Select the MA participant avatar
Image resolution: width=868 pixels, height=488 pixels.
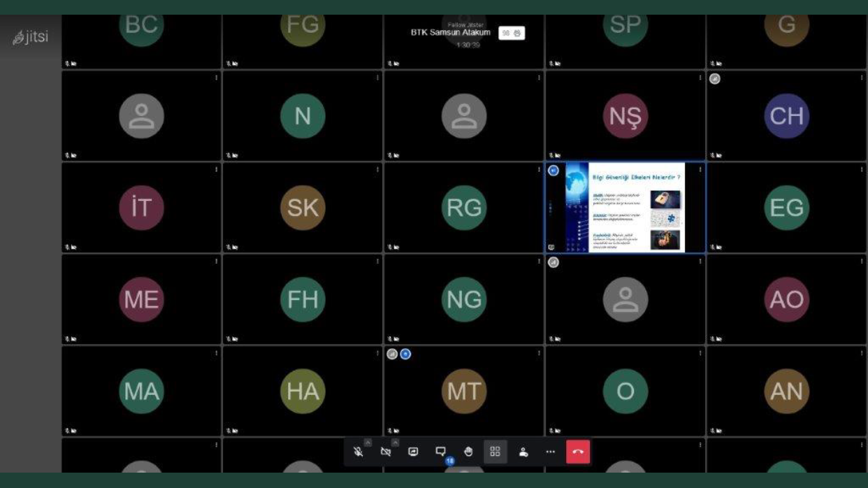(141, 391)
